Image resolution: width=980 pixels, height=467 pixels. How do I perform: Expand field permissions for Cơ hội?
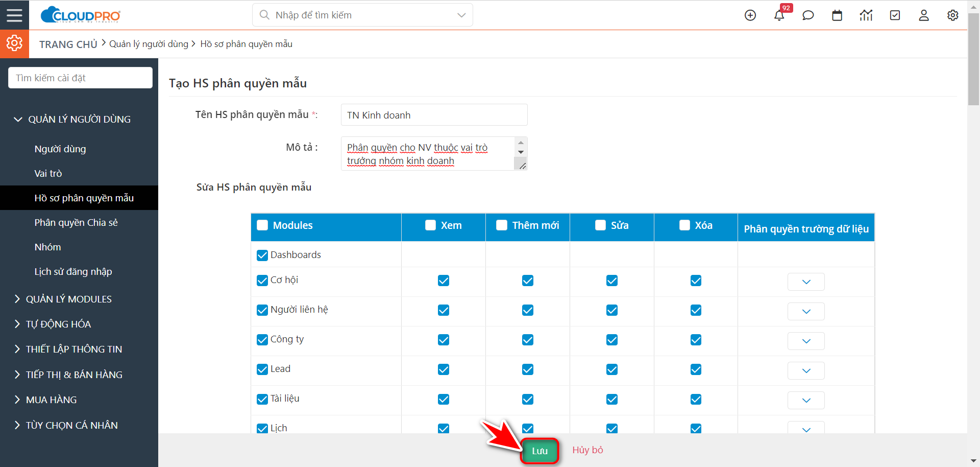[806, 282]
